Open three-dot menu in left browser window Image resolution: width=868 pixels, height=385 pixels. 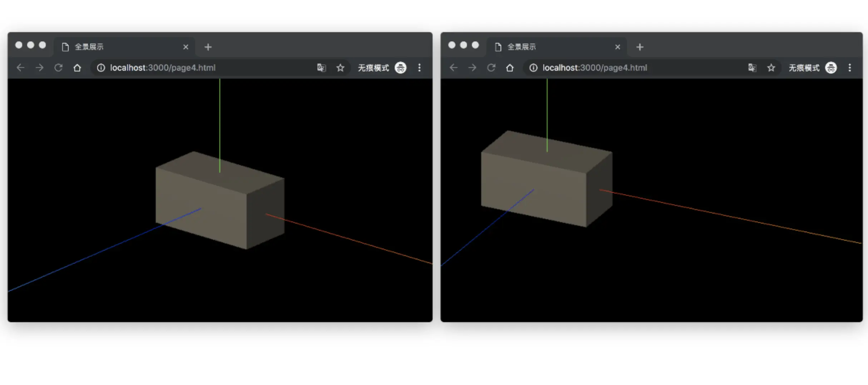(x=419, y=67)
